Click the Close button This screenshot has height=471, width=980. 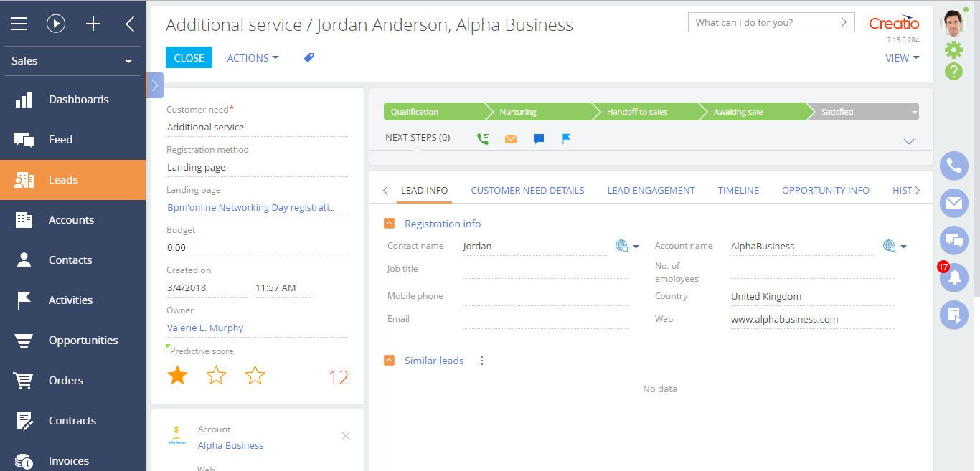pyautogui.click(x=189, y=58)
